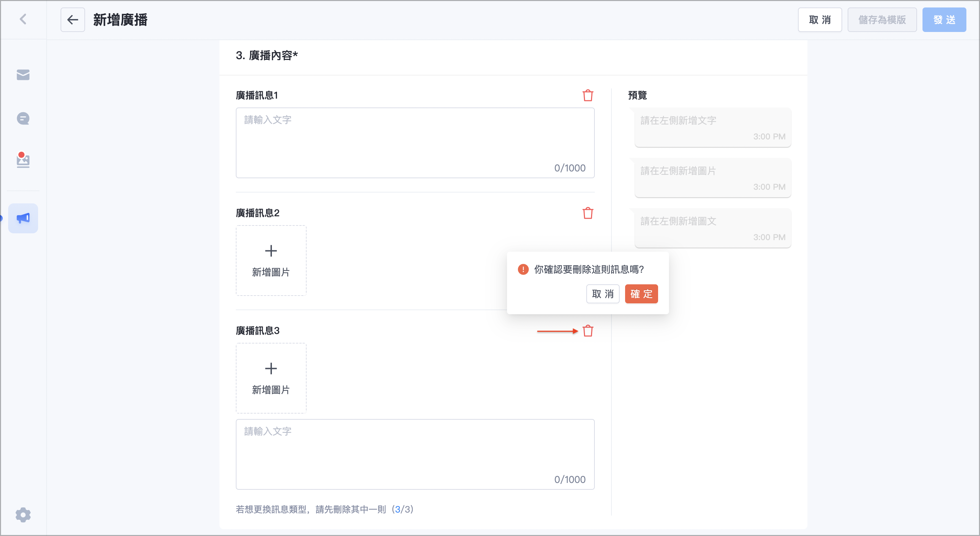Go back using arrow button
980x536 pixels.
coord(73,20)
